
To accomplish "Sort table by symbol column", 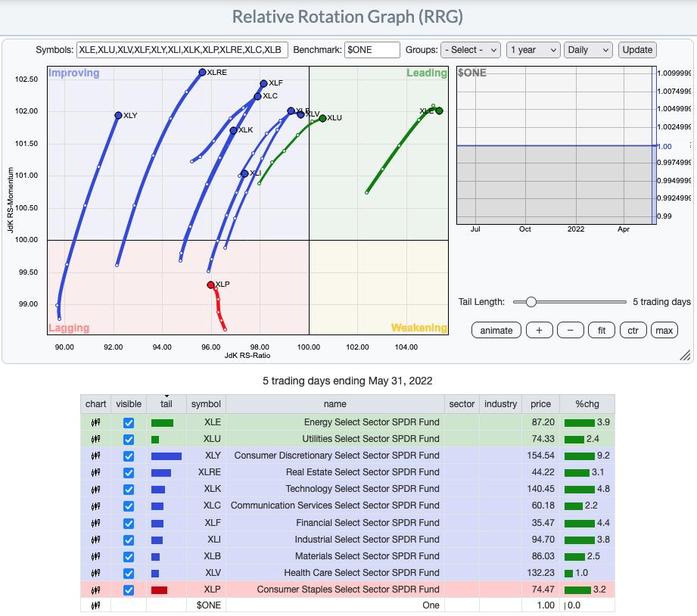I will pyautogui.click(x=206, y=404).
